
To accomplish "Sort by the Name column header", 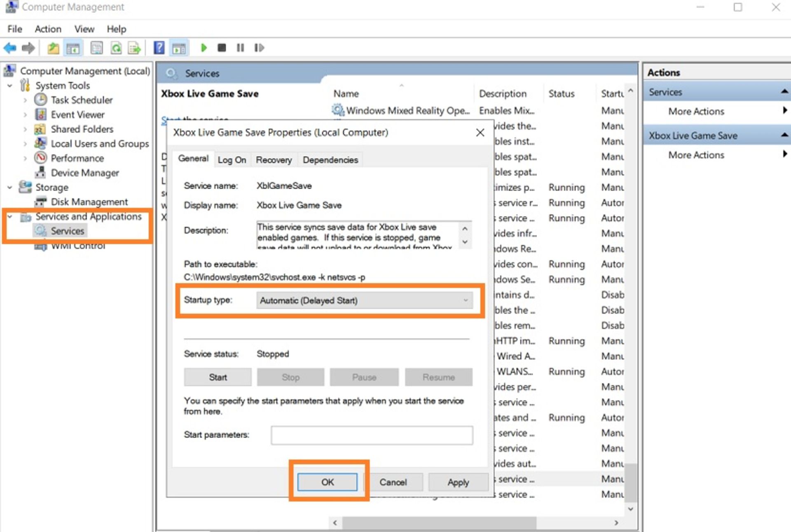I will point(346,94).
